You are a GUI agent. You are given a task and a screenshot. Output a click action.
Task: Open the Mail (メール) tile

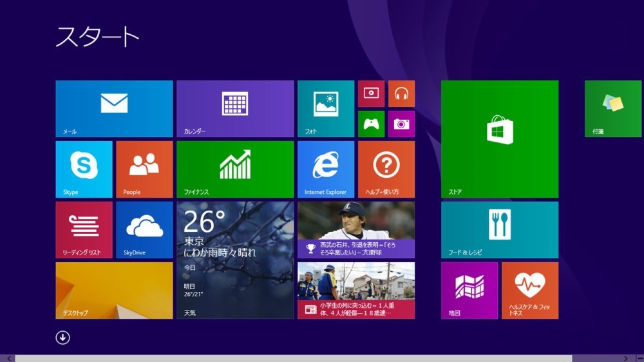[114, 108]
